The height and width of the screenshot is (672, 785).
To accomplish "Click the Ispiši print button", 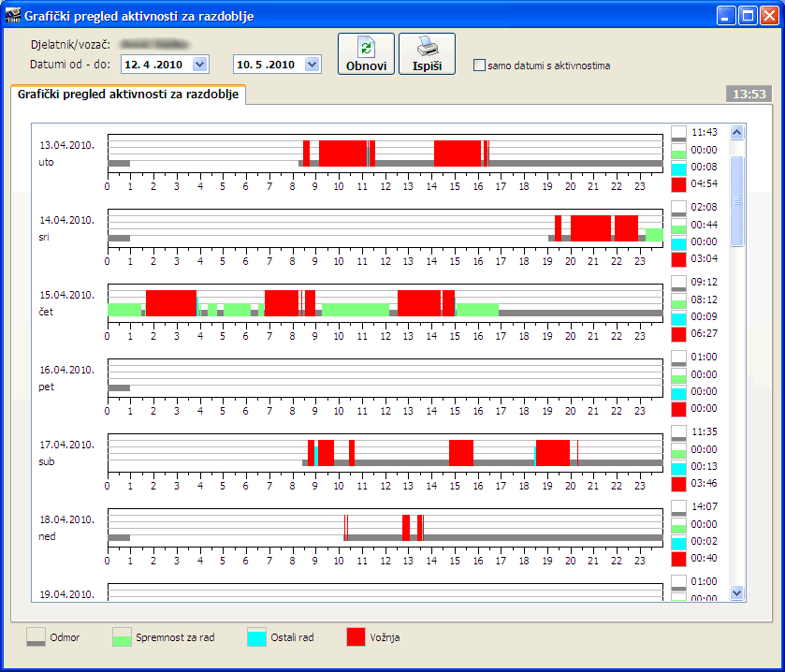I will point(427,54).
